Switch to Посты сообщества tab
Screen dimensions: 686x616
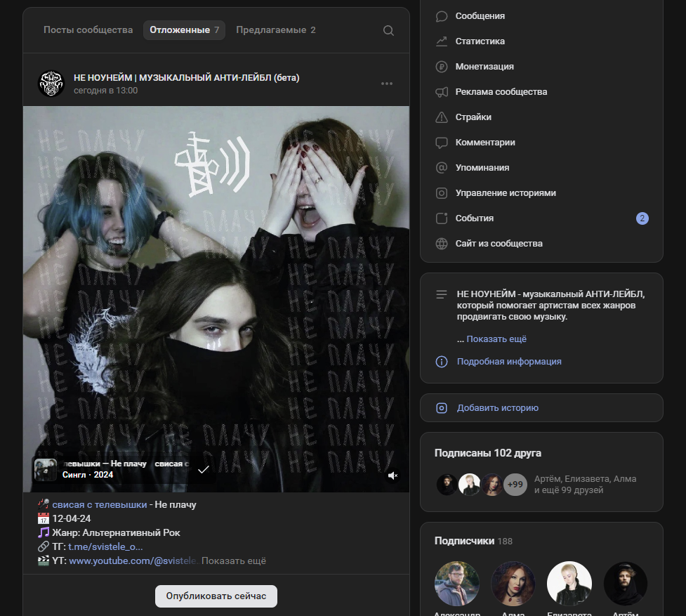tap(88, 30)
